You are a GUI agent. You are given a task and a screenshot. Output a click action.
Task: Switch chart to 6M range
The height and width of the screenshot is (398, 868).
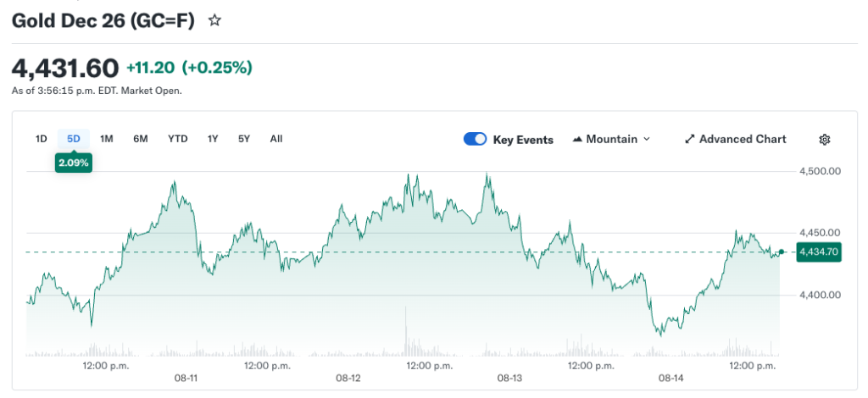point(140,139)
